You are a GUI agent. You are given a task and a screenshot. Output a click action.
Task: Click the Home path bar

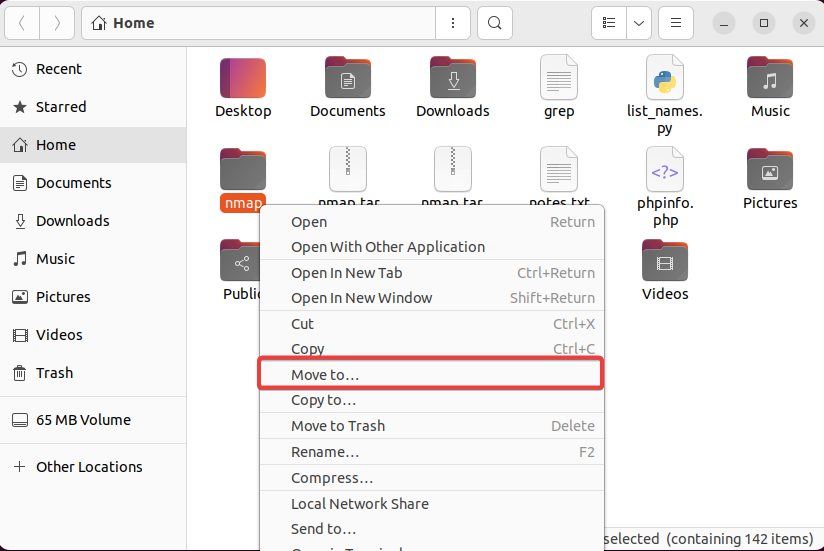(x=259, y=23)
